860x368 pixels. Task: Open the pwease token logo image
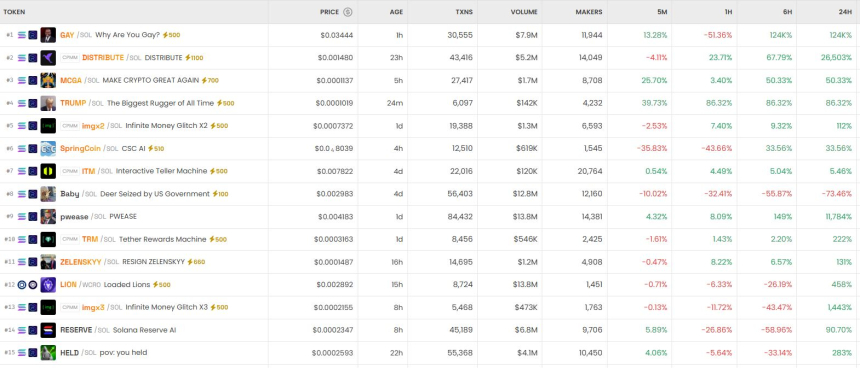[48, 217]
